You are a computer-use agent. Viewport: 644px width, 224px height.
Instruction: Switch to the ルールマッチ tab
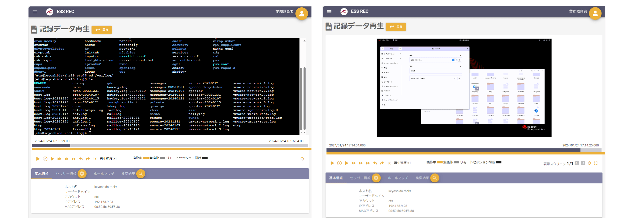click(103, 174)
